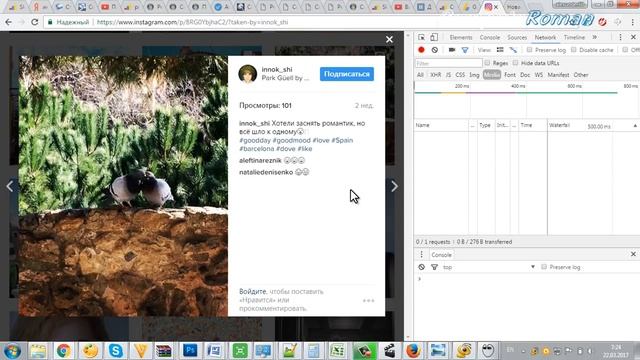The height and width of the screenshot is (360, 640).
Task: Open innok_shi profile avatar
Action: pos(247,74)
